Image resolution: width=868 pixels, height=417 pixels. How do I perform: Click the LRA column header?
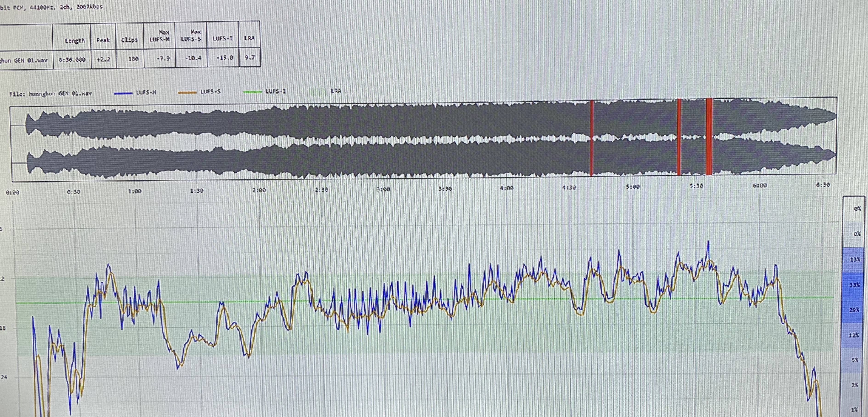tap(249, 38)
